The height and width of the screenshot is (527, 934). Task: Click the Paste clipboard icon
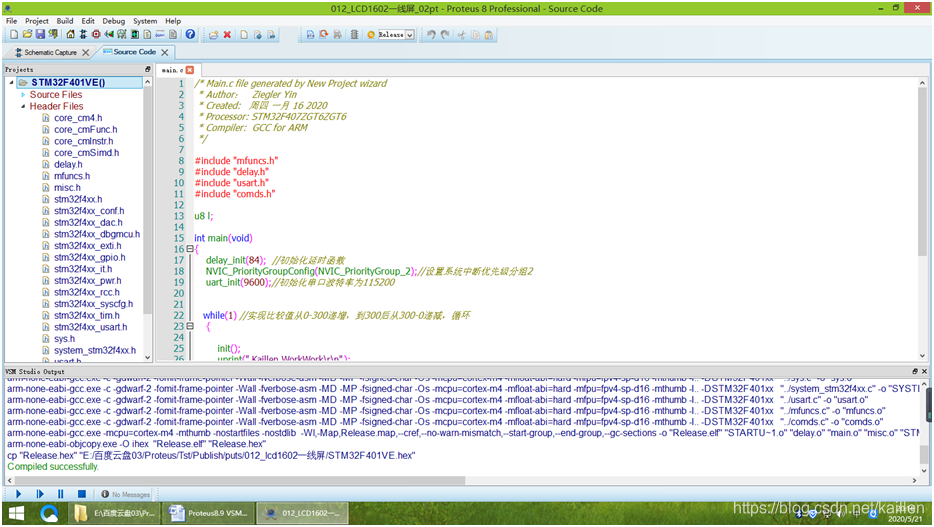point(489,35)
